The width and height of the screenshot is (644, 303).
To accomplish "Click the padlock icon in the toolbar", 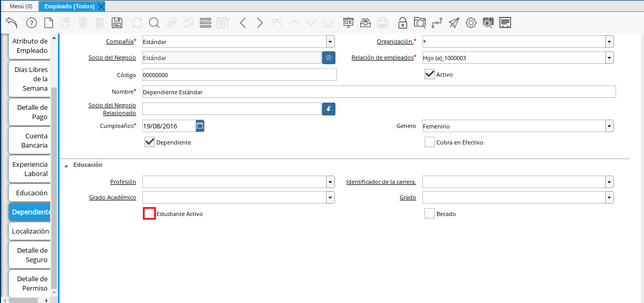I will click(x=402, y=23).
